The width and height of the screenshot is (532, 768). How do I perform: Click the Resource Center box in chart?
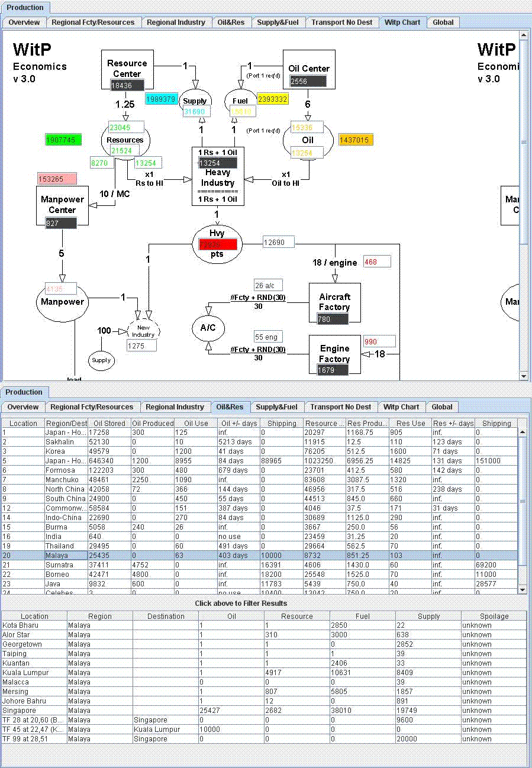(x=127, y=71)
